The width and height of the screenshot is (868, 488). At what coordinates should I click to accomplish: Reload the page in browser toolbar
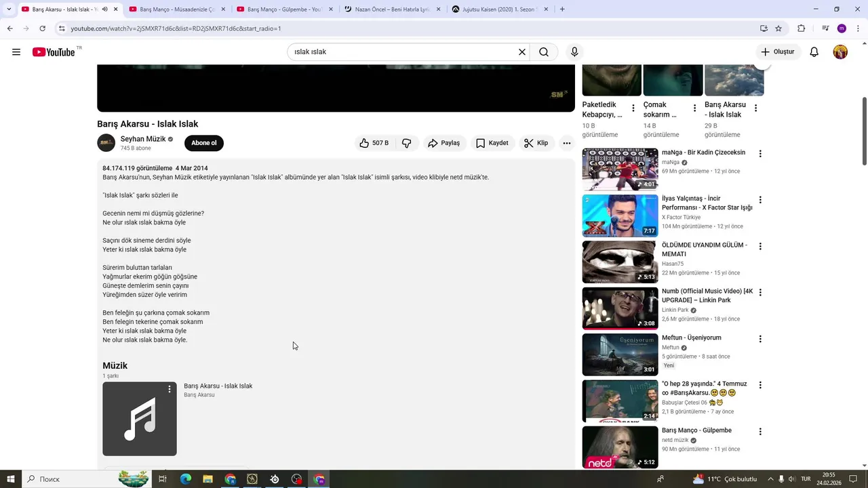42,28
